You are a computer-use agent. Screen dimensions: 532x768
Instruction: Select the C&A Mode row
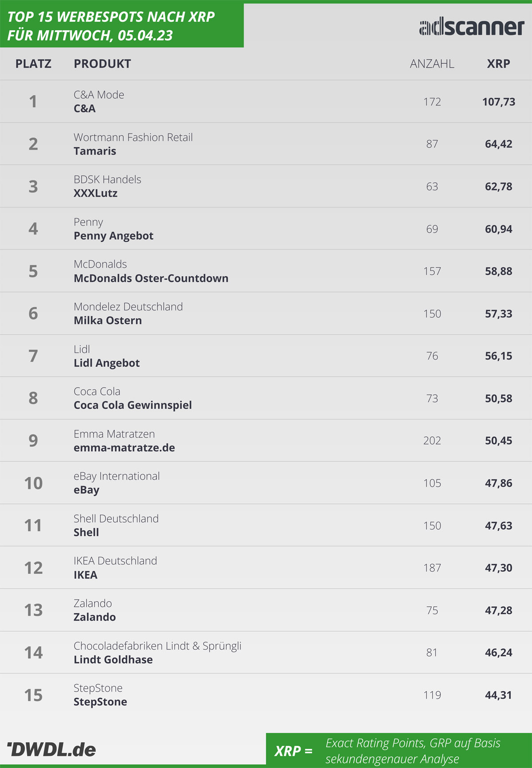pos(266,102)
